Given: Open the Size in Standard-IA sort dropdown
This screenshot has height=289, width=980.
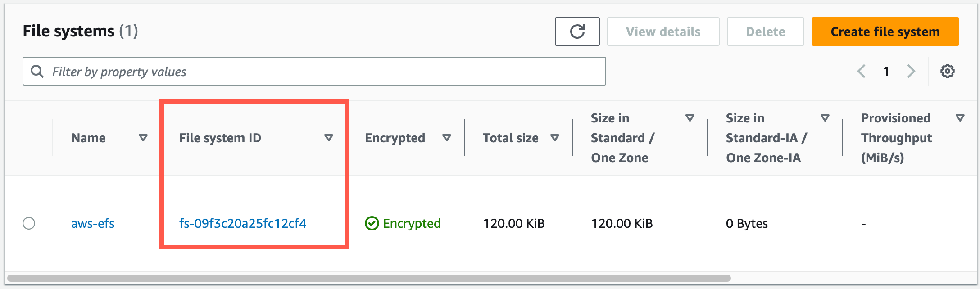Looking at the screenshot, I should pos(825,118).
